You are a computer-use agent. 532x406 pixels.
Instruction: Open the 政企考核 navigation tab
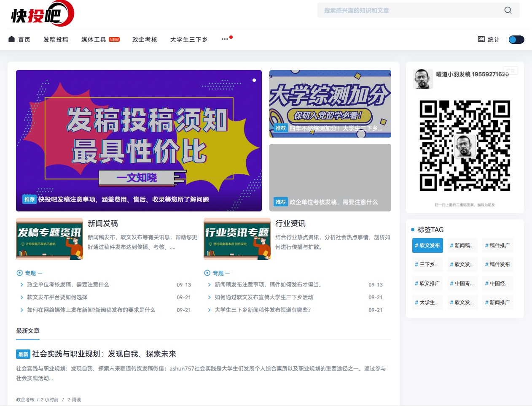145,39
